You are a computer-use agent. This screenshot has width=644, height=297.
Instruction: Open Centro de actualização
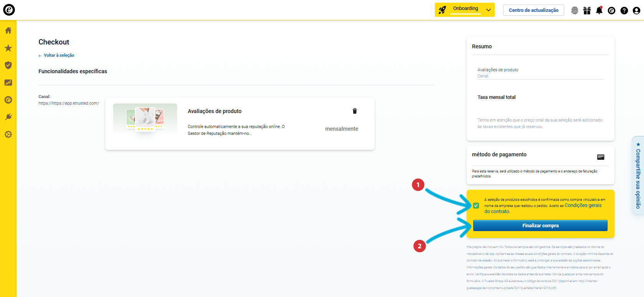pos(533,10)
